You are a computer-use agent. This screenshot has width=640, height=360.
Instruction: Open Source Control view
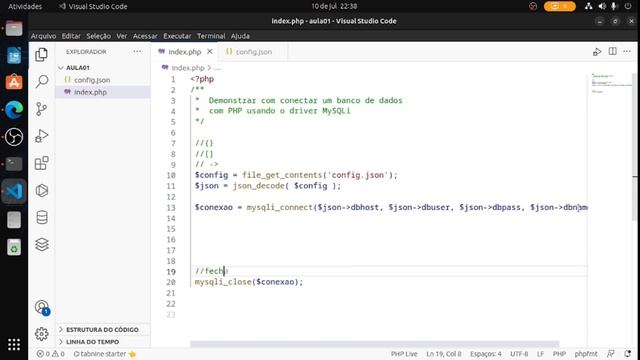point(42,109)
